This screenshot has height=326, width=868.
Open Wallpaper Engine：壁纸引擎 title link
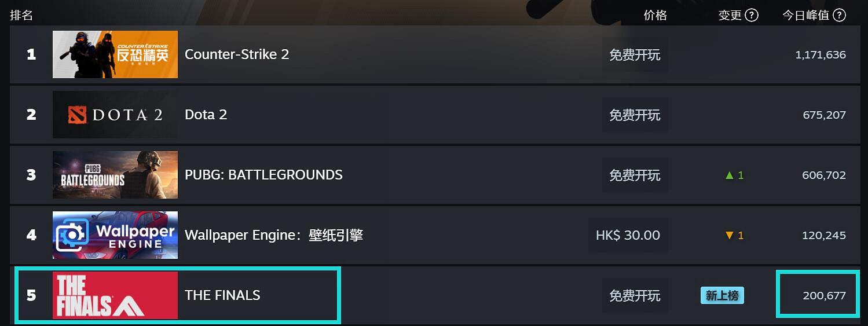pos(273,235)
